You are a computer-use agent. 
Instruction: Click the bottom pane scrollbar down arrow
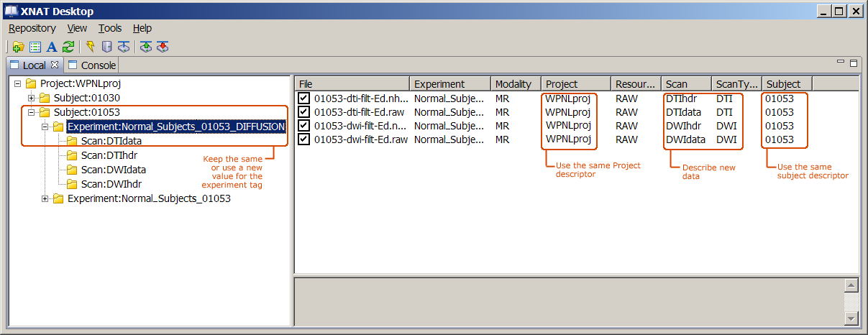click(x=851, y=318)
